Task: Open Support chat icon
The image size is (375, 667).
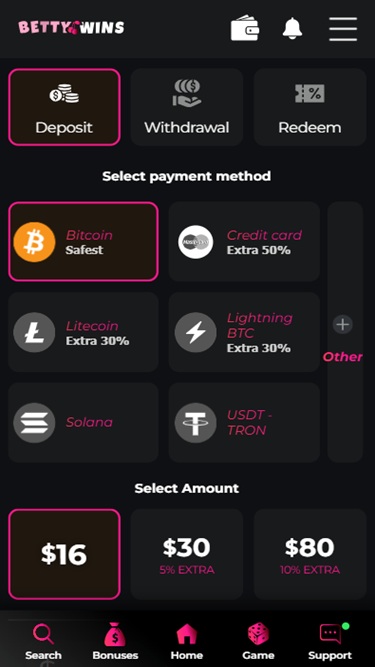Action: pos(330,634)
